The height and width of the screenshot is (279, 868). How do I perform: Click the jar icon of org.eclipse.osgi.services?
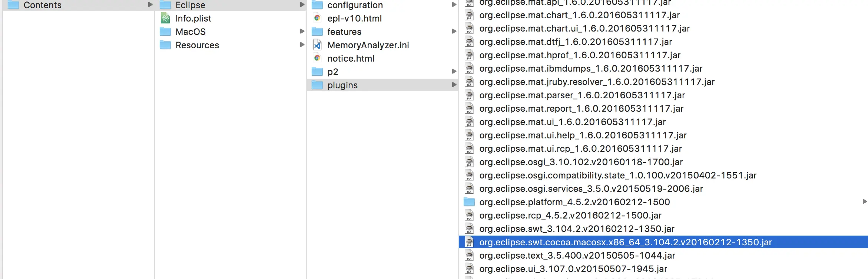pyautogui.click(x=469, y=188)
